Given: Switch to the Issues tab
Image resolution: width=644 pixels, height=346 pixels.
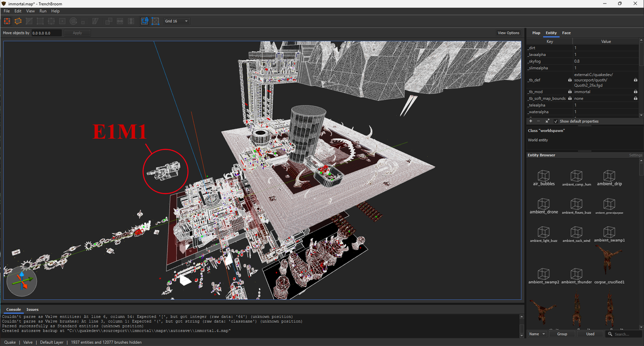Looking at the screenshot, I should (33, 309).
